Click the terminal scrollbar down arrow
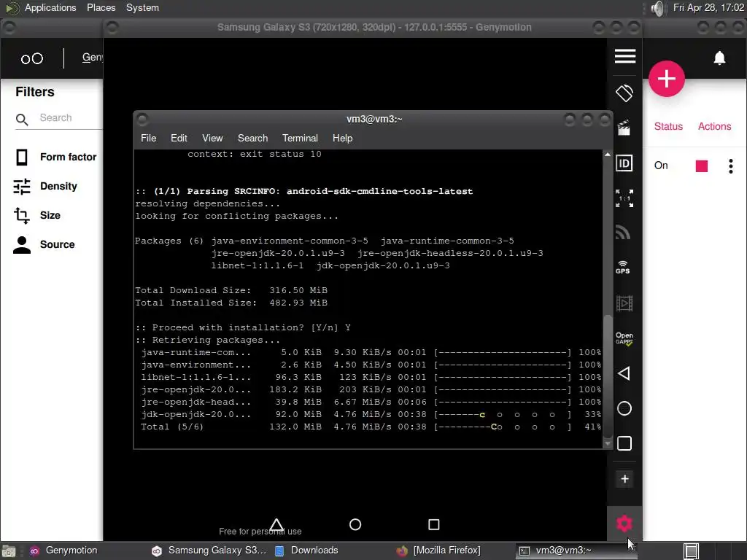747x560 pixels. tap(607, 443)
